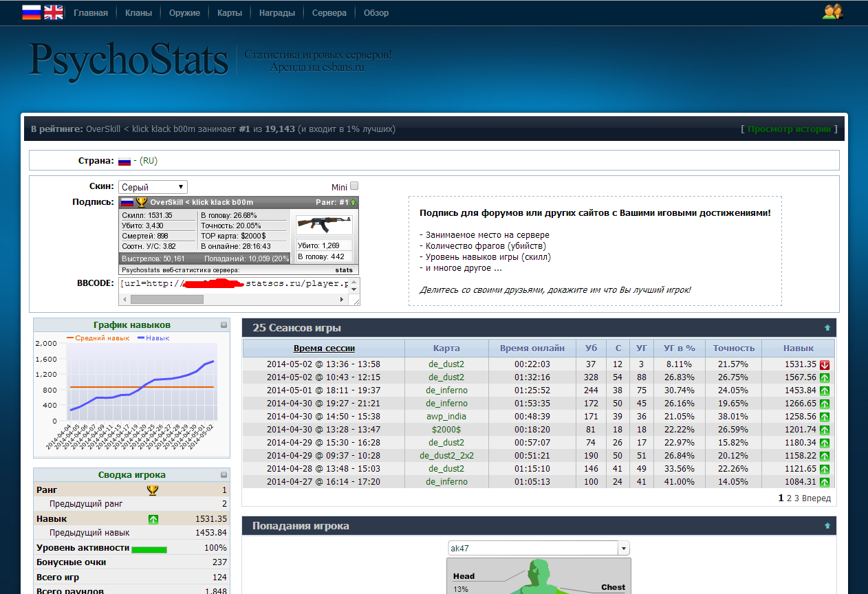The width and height of the screenshot is (868, 594).
Task: Click green up arrow for 1121.65 skill
Action: 825,469
